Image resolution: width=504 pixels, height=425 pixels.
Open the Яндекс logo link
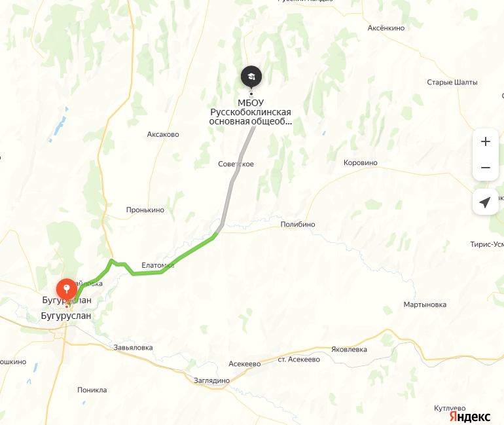tap(469, 416)
